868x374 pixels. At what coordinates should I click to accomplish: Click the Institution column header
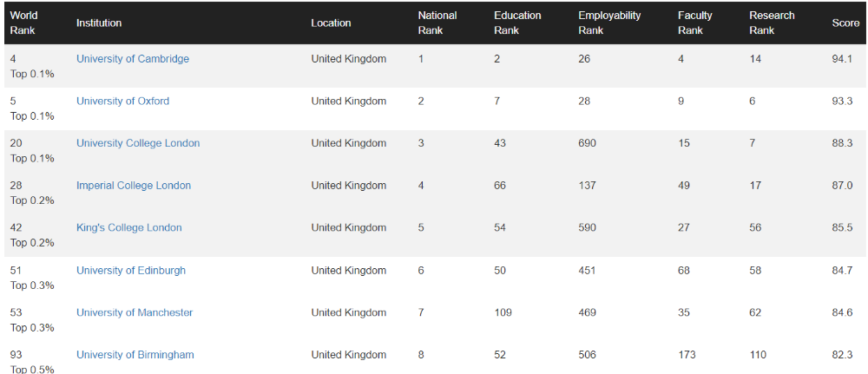(99, 23)
